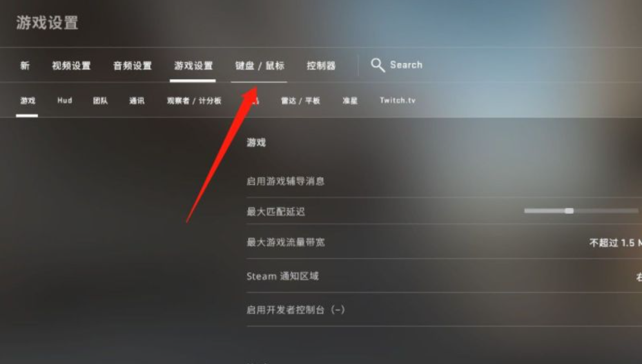Open the 音频设置 tab
The width and height of the screenshot is (642, 364).
click(x=132, y=66)
